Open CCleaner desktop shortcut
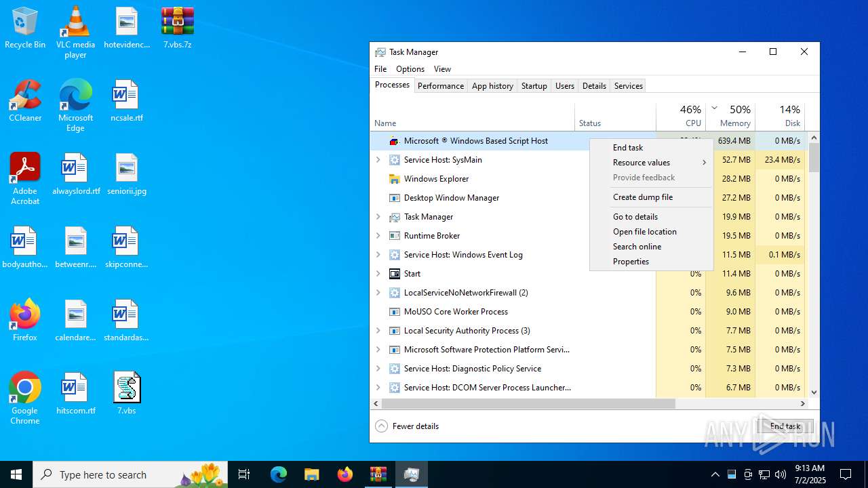The width and height of the screenshot is (868, 488). point(25,101)
